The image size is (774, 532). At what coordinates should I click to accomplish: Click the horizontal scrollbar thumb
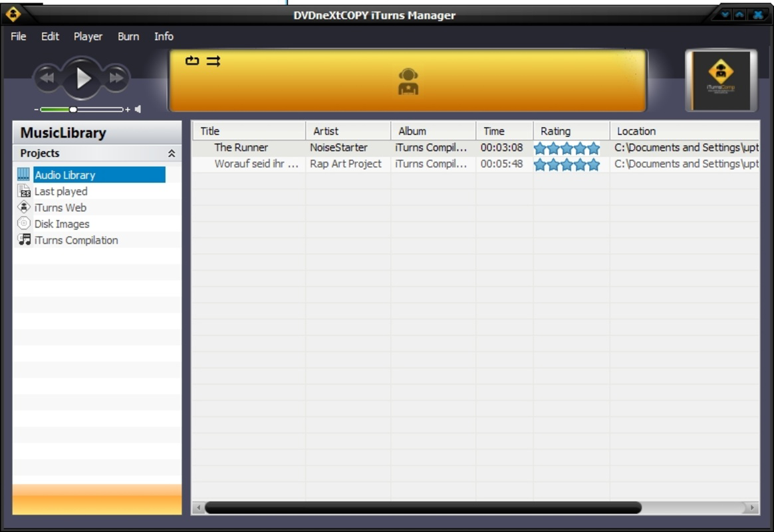[x=423, y=507]
